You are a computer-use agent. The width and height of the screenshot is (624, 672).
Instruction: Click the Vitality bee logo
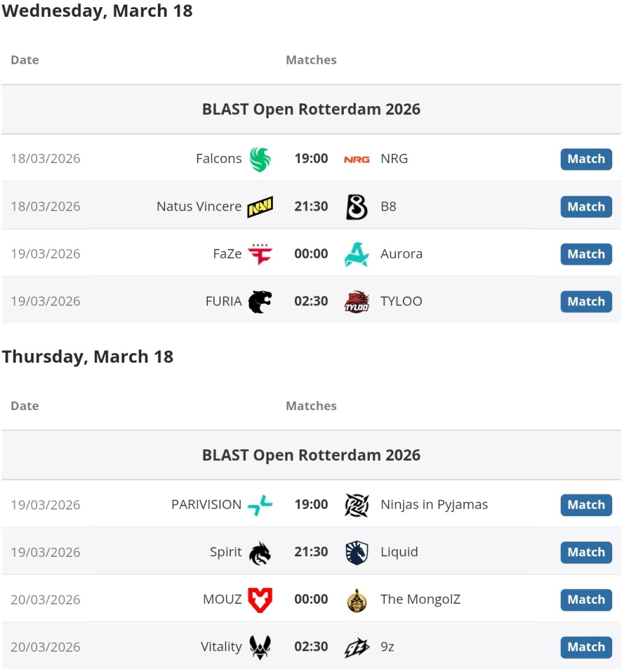click(x=260, y=647)
